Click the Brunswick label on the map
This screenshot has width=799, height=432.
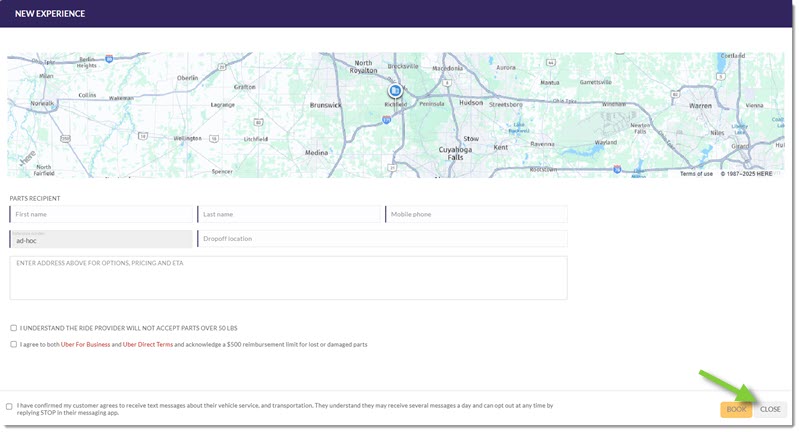pyautogui.click(x=326, y=105)
